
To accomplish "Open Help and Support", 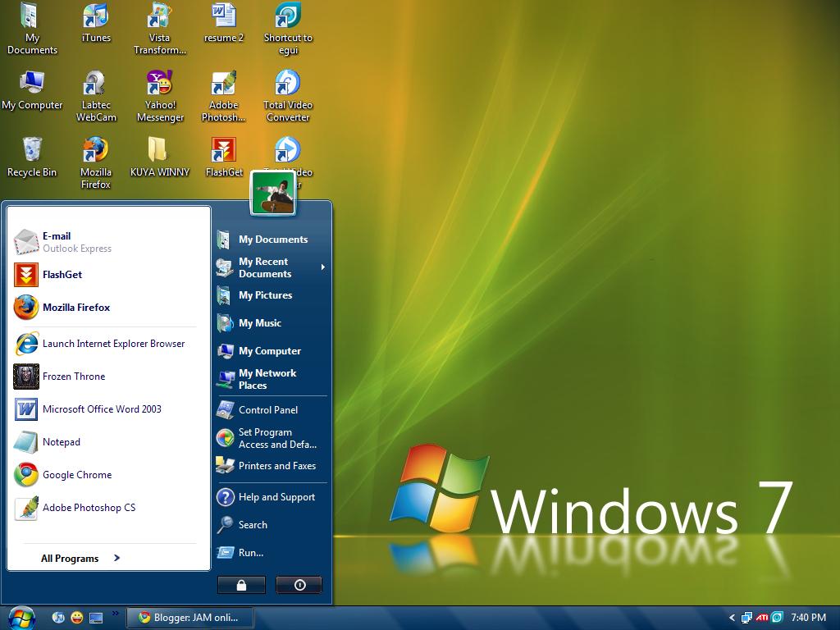I will click(x=271, y=497).
